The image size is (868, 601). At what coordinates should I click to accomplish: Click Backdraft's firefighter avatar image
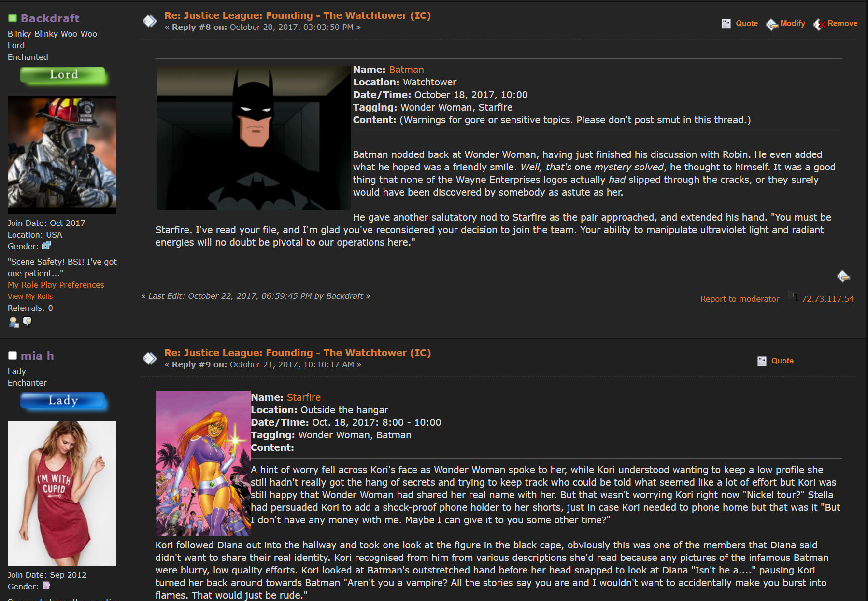[62, 154]
